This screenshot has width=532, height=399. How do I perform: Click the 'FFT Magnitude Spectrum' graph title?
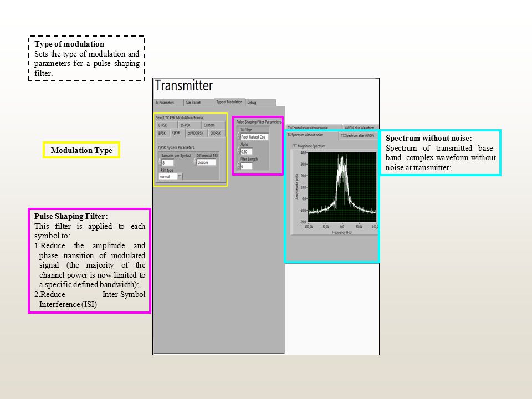[x=309, y=146]
